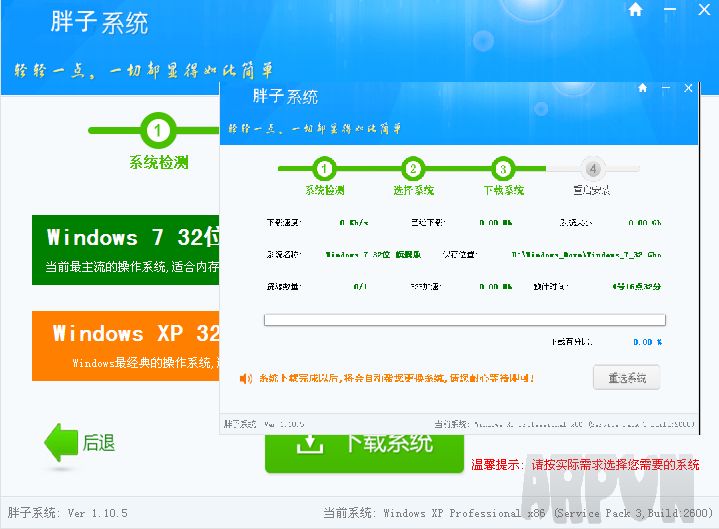Click the green 下载系统 download button
This screenshot has height=529, width=719.
click(365, 452)
